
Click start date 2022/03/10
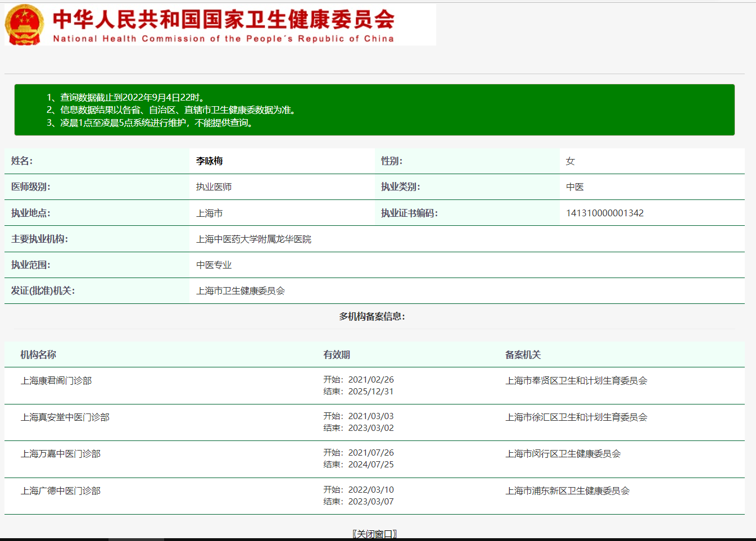tap(371, 490)
